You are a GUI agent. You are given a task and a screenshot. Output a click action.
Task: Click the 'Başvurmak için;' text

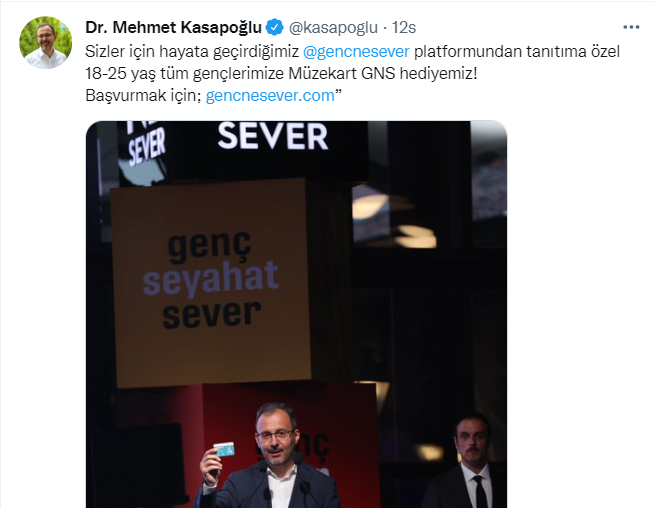(143, 96)
